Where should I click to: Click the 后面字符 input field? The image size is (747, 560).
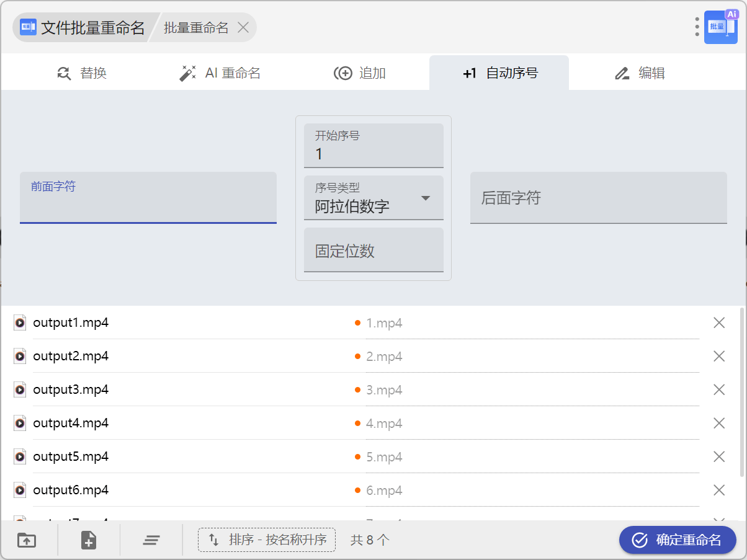[599, 198]
